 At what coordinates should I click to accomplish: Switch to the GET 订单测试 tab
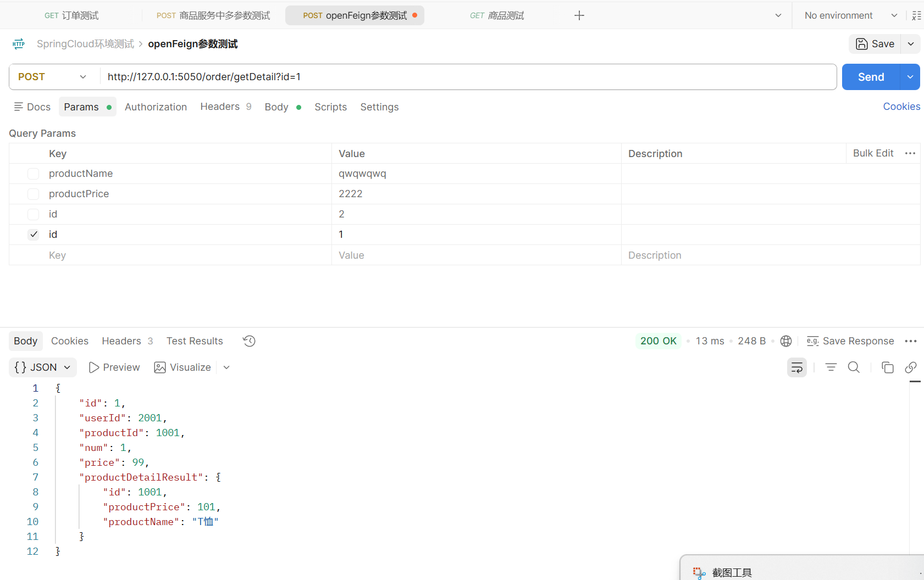pyautogui.click(x=71, y=15)
